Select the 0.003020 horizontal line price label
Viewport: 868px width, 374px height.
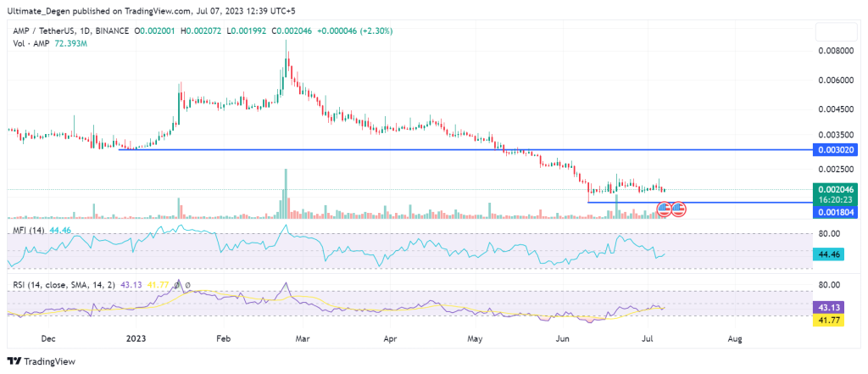pyautogui.click(x=835, y=149)
